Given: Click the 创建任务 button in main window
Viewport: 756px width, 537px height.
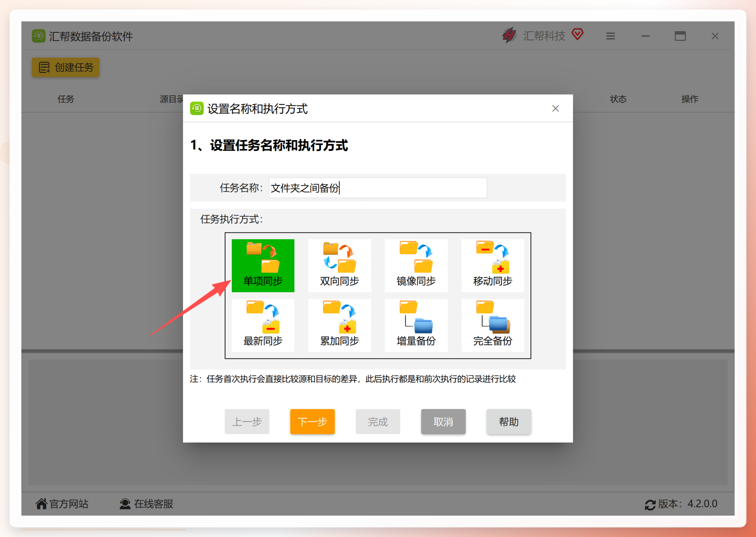Looking at the screenshot, I should (x=66, y=67).
